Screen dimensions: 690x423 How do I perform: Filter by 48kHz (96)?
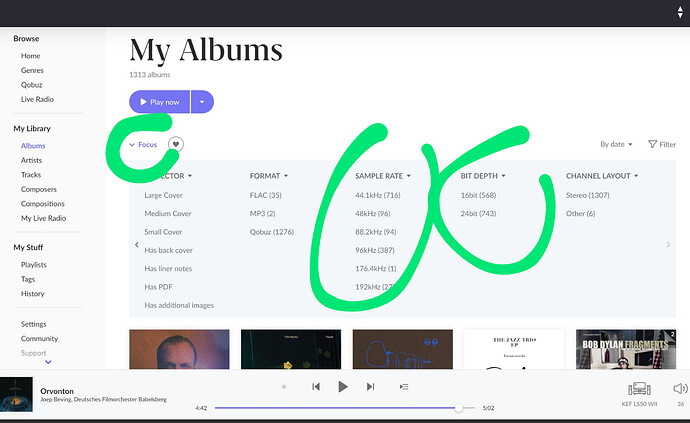tap(373, 213)
